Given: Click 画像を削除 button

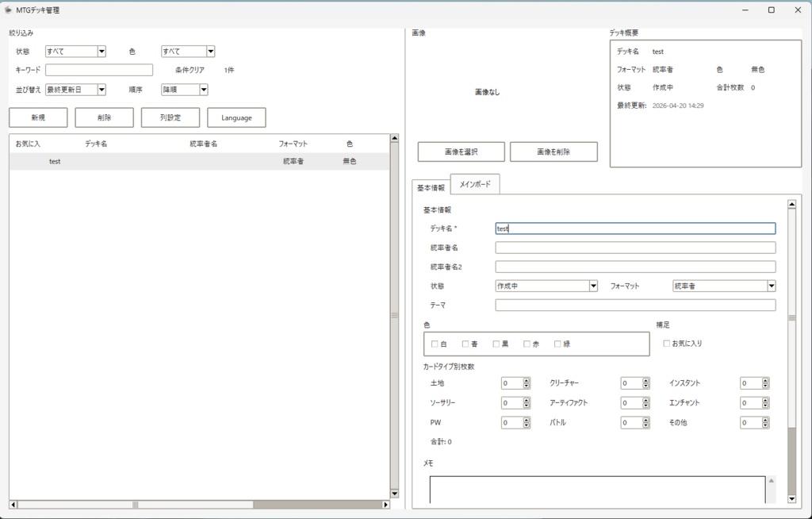Looking at the screenshot, I should click(553, 152).
